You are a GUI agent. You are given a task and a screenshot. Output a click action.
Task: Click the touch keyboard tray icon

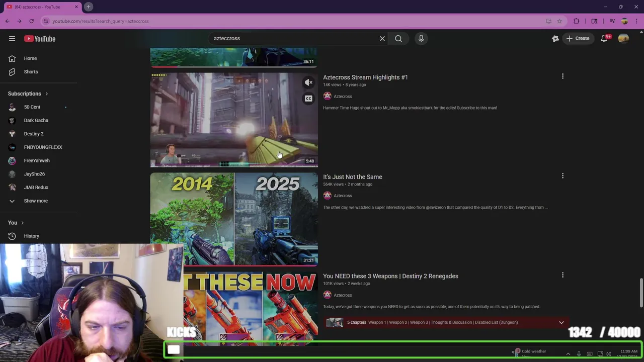589,353
